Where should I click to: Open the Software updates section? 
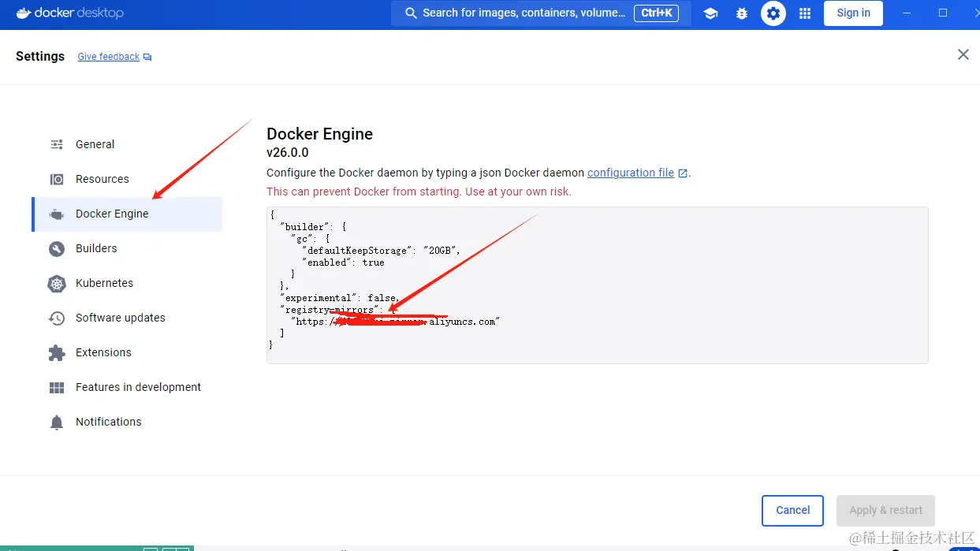pyautogui.click(x=127, y=318)
